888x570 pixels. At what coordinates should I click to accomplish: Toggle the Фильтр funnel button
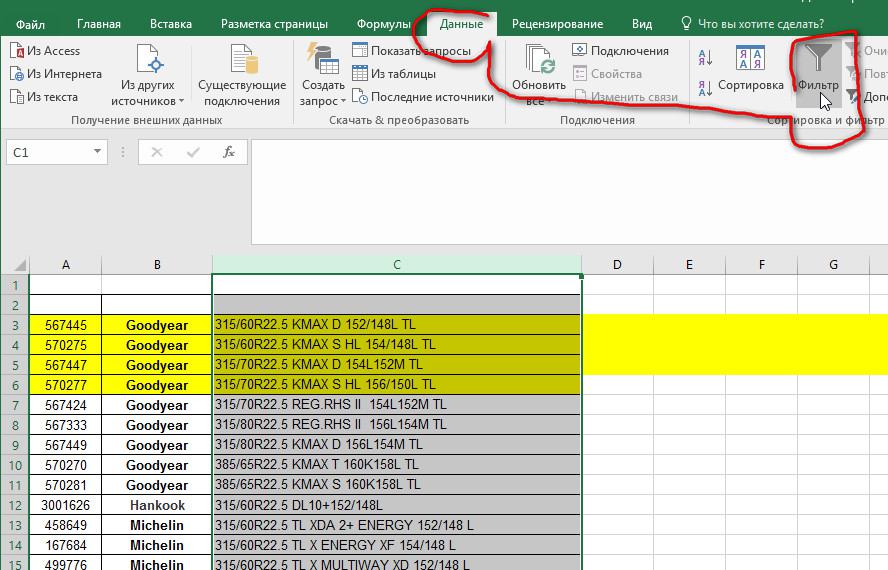pos(818,74)
